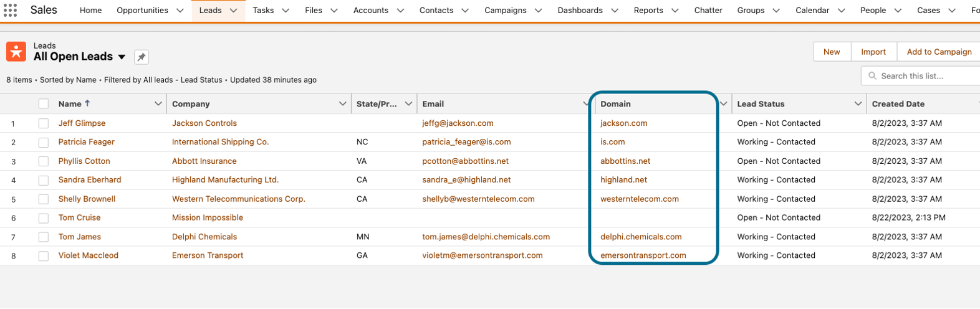The image size is (980, 309).
Task: Select the checkbox for Jeff Glimpse
Action: coord(44,123)
